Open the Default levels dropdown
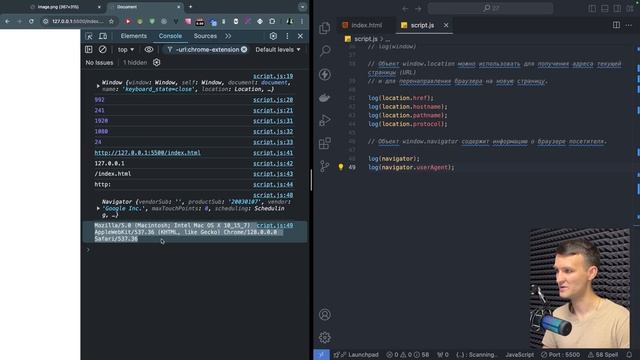The image size is (640, 360). [x=278, y=49]
